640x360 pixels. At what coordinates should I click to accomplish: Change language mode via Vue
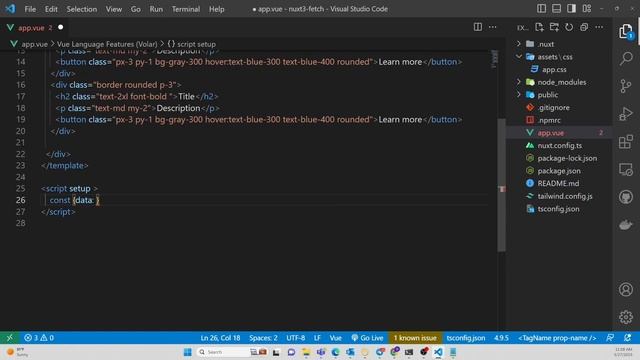(x=336, y=338)
